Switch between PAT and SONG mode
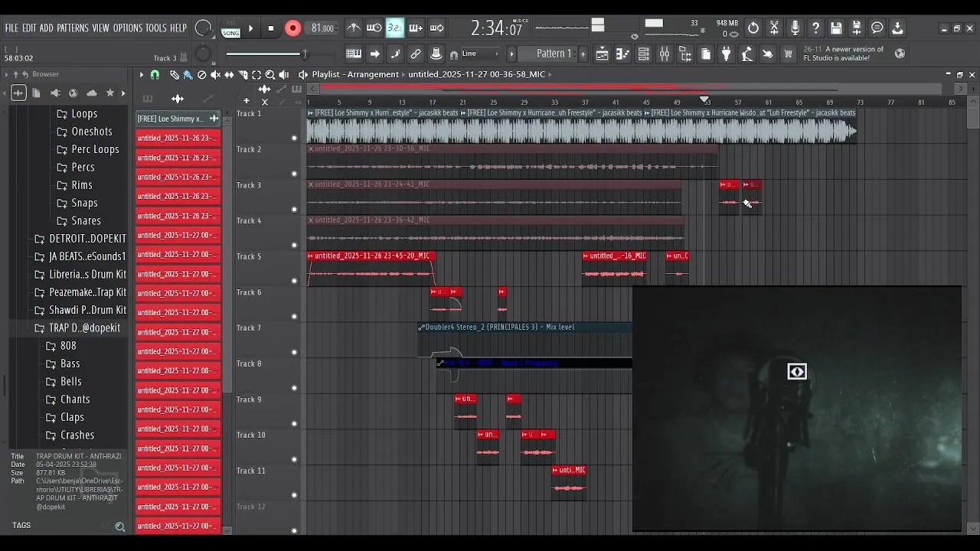Image resolution: width=980 pixels, height=551 pixels. click(x=230, y=29)
